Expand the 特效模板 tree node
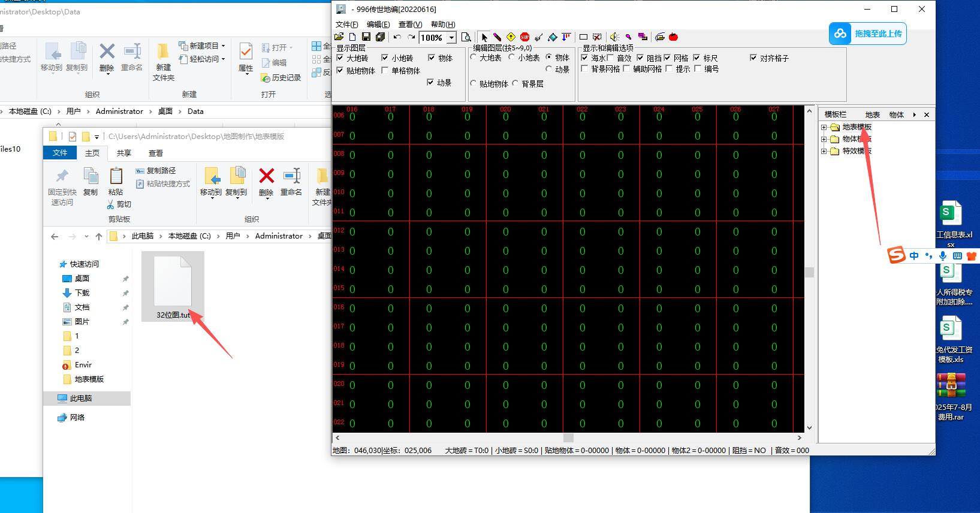Screen dimensions: 980x513 pos(824,151)
